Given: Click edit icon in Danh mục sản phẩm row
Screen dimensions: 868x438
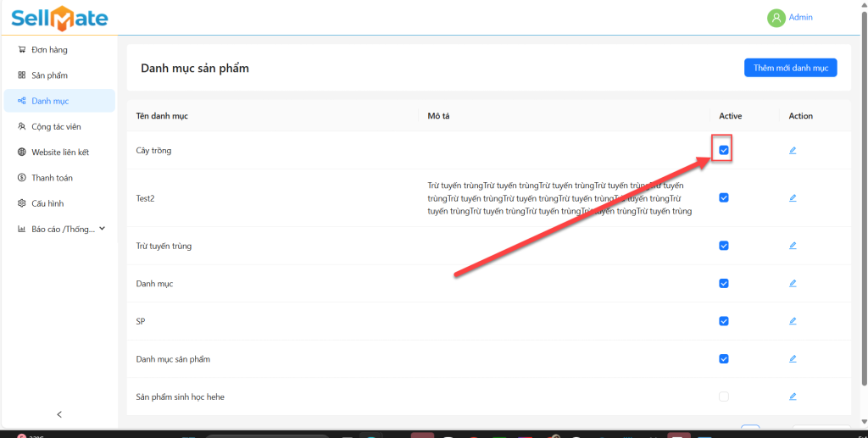Looking at the screenshot, I should (x=793, y=359).
